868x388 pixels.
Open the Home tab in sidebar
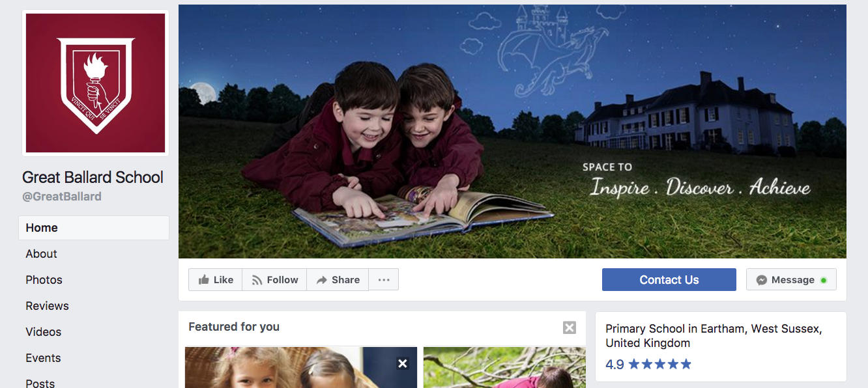click(x=94, y=228)
